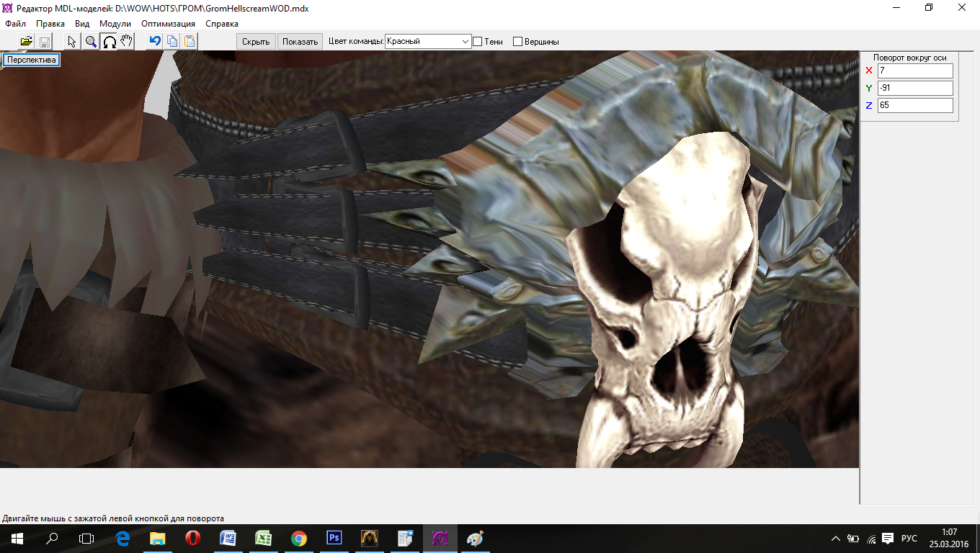This screenshot has height=553, width=980.
Task: Click the paste clipboard icon
Action: click(190, 41)
